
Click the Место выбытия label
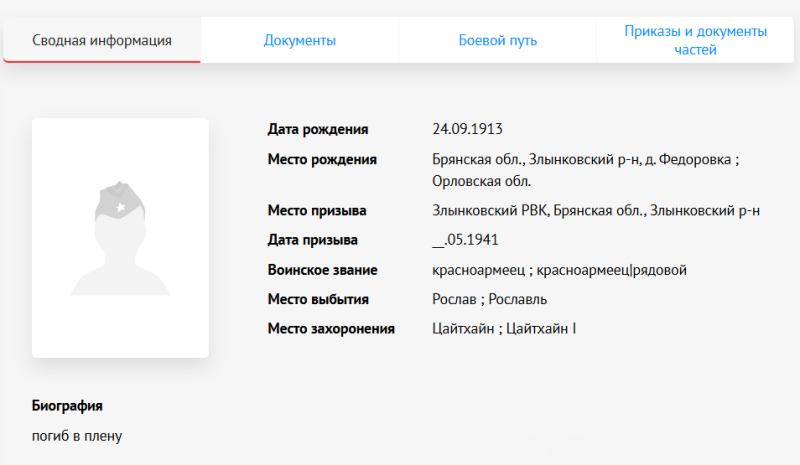[x=318, y=299]
